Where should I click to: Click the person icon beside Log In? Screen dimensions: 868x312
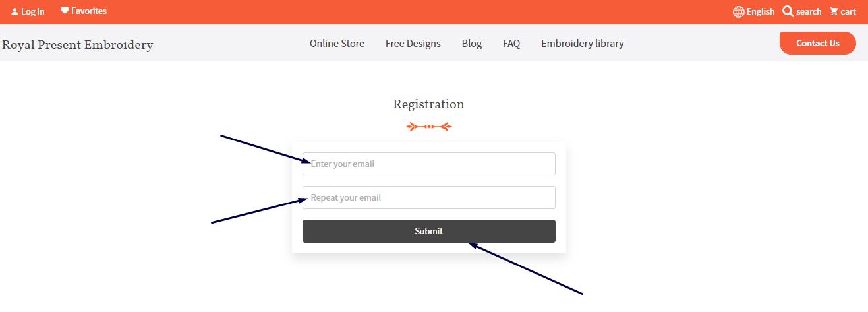tap(14, 11)
